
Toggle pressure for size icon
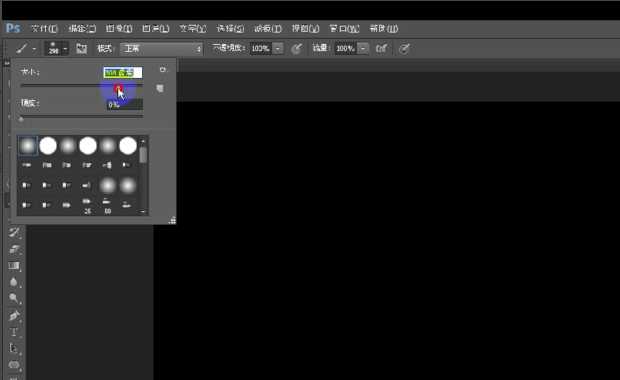(404, 49)
